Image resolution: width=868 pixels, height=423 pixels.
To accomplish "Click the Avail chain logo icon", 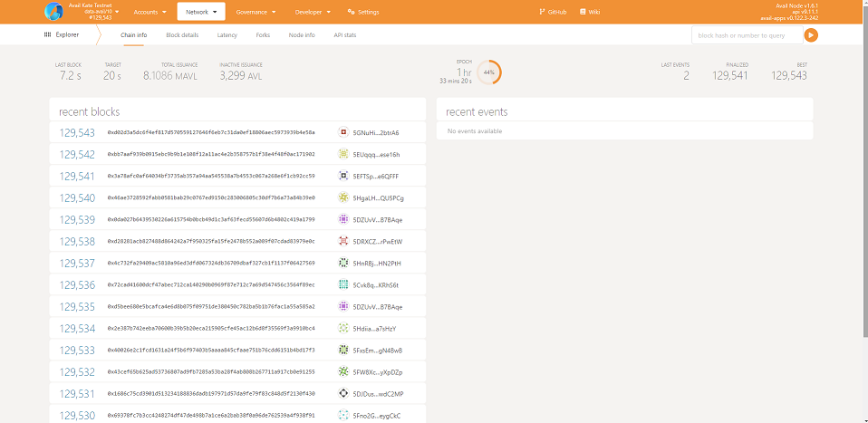I will tap(54, 12).
